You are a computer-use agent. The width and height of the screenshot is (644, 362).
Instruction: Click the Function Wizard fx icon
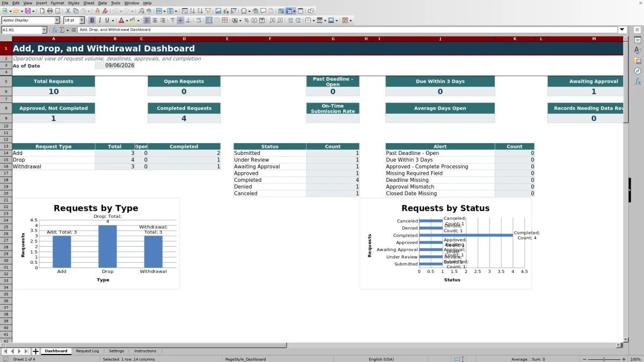pos(54,30)
